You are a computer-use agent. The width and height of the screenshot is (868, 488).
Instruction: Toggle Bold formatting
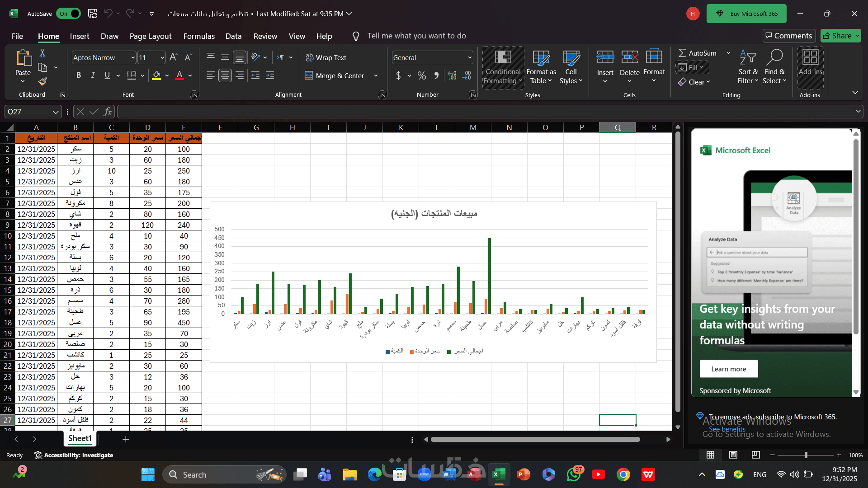[79, 75]
